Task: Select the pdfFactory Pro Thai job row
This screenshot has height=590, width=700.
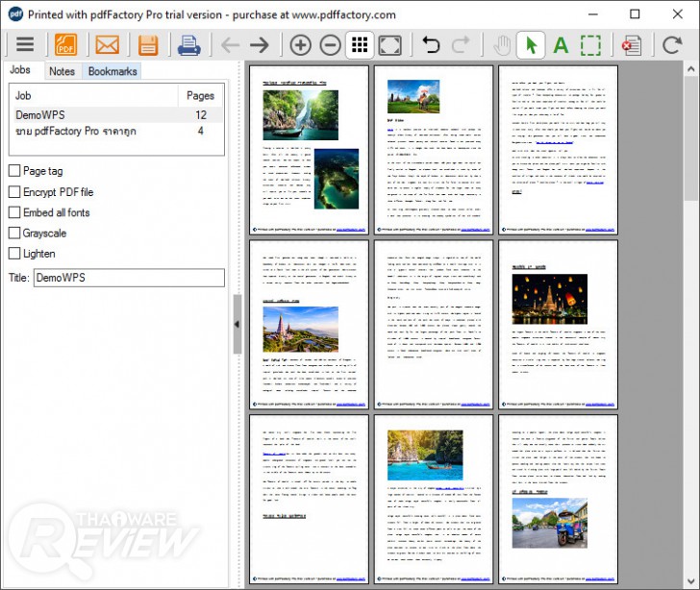Action: [x=117, y=131]
